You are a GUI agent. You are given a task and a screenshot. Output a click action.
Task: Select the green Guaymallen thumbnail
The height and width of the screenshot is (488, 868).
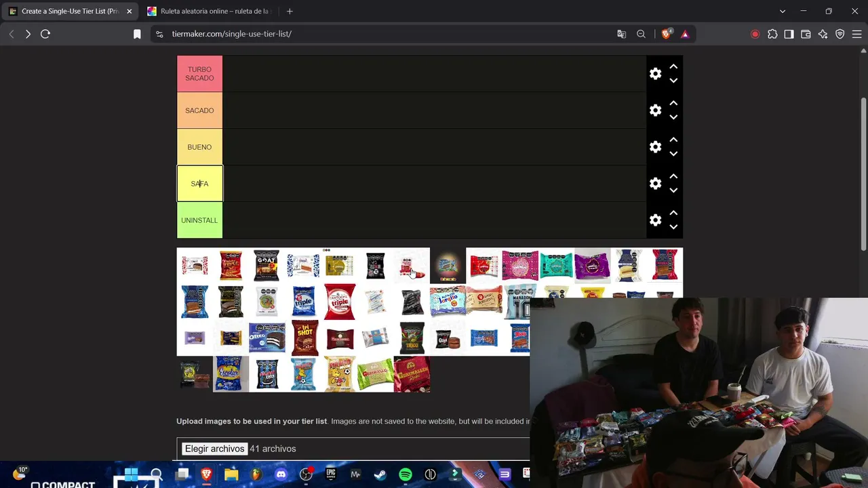click(x=375, y=374)
